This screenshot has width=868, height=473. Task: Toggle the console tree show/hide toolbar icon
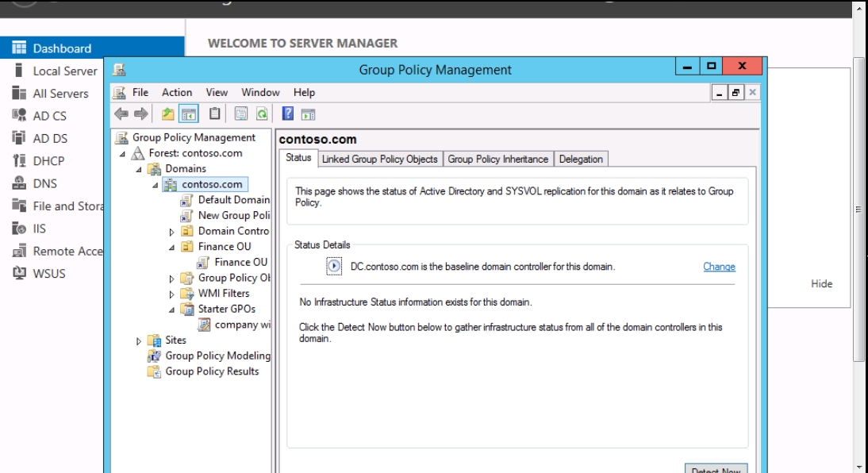(189, 114)
